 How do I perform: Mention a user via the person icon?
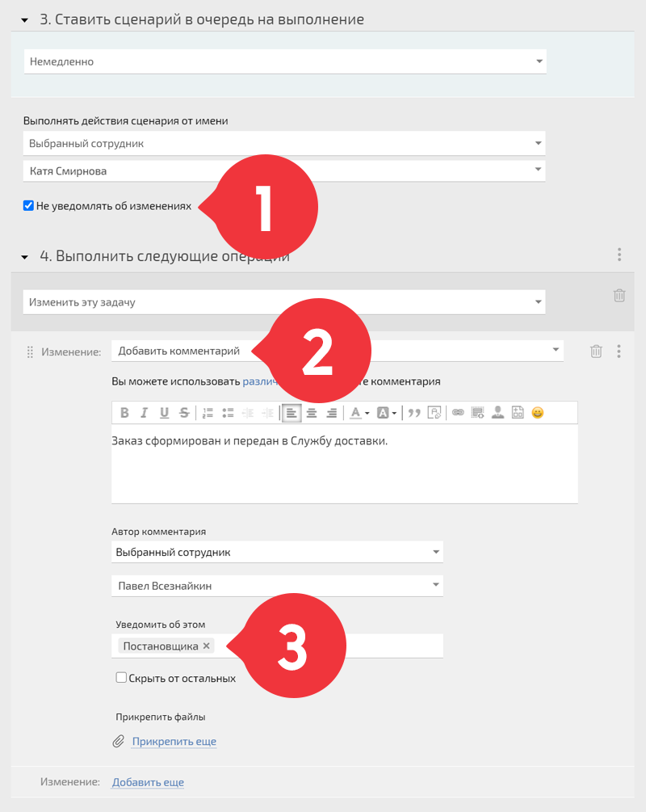(498, 413)
